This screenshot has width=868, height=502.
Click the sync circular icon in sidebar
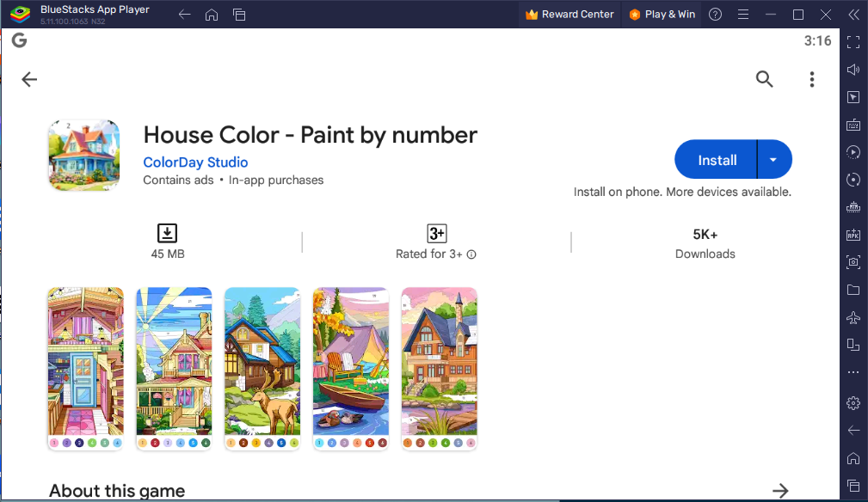[853, 180]
